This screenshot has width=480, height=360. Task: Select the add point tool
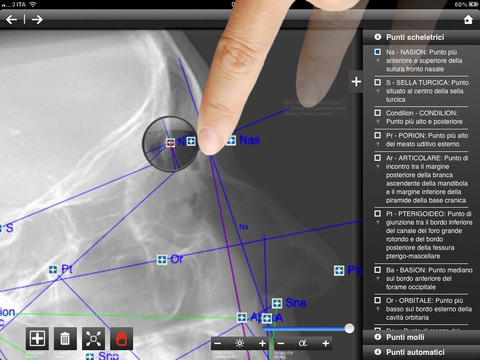pos(37,338)
